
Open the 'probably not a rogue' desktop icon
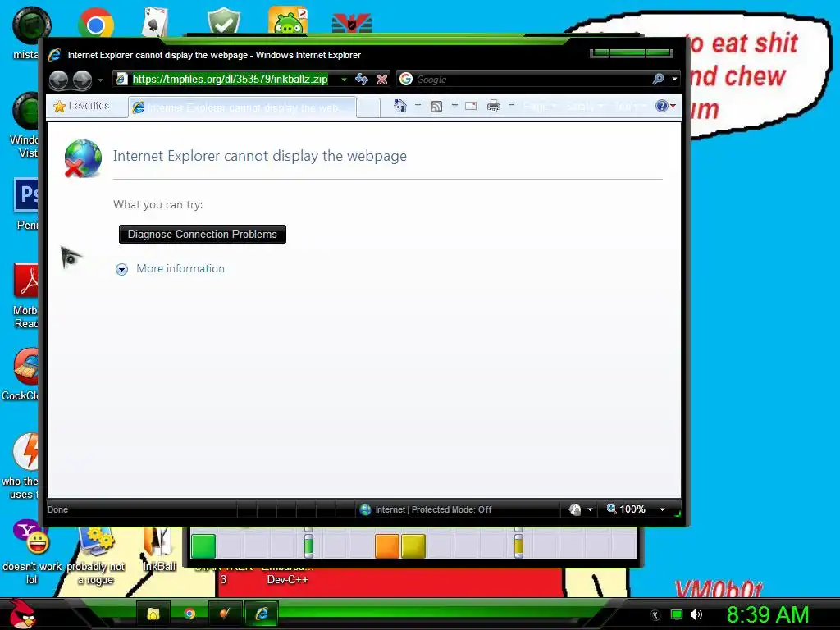[96, 557]
